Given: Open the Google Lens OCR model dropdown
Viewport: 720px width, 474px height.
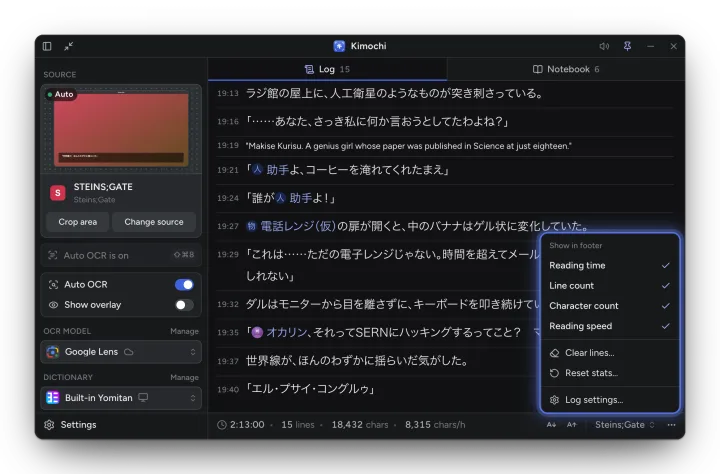Looking at the screenshot, I should tap(121, 352).
